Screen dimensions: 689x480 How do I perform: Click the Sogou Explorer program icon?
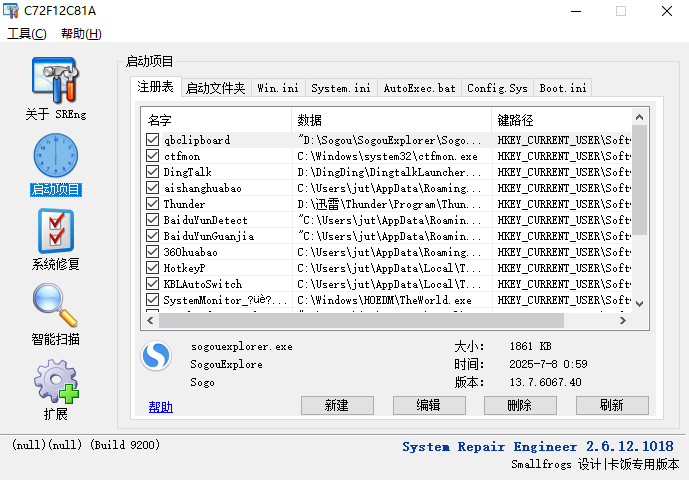click(x=156, y=355)
